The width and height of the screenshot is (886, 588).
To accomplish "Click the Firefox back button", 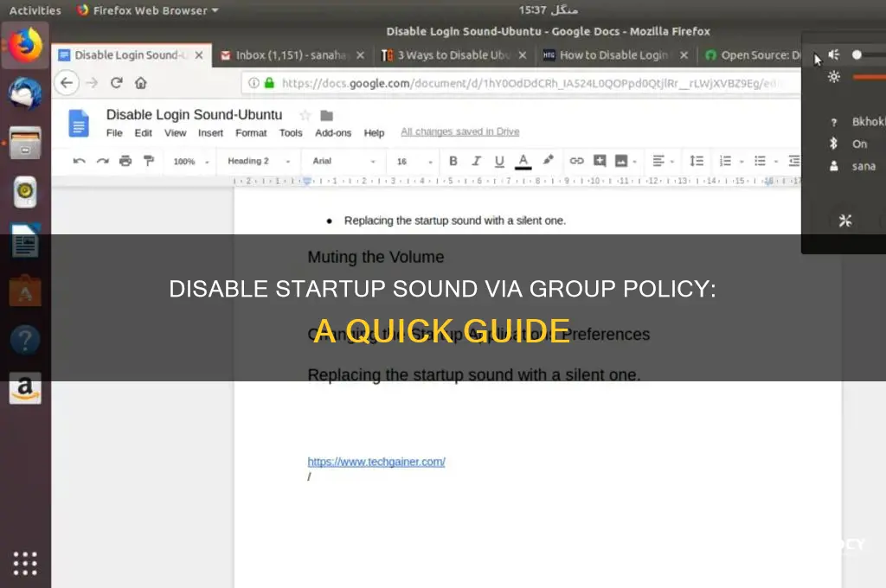I will pos(67,83).
